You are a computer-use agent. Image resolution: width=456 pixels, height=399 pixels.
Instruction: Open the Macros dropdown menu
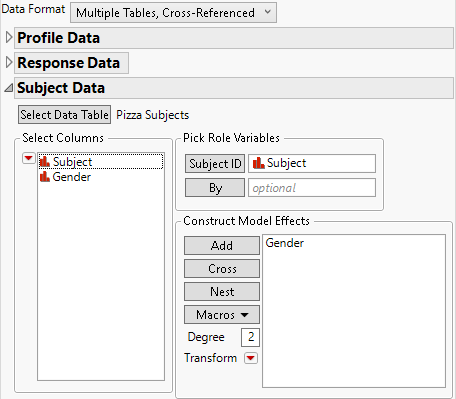point(222,315)
